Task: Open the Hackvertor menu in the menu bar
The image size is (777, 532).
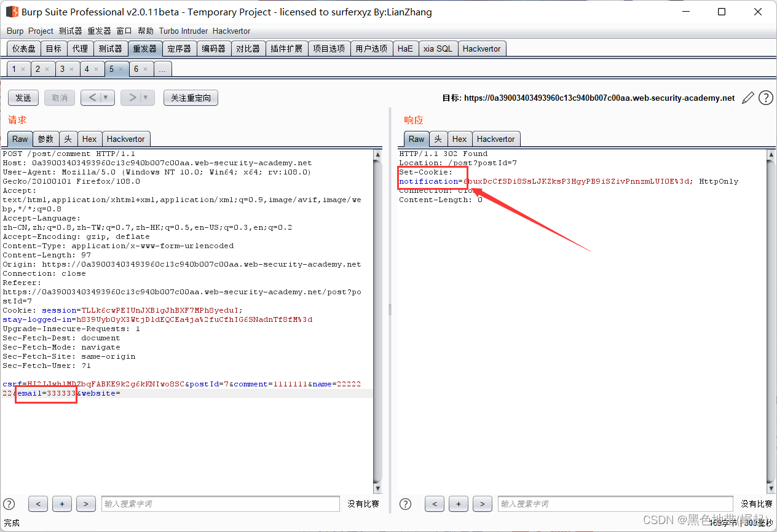Action: 232,31
